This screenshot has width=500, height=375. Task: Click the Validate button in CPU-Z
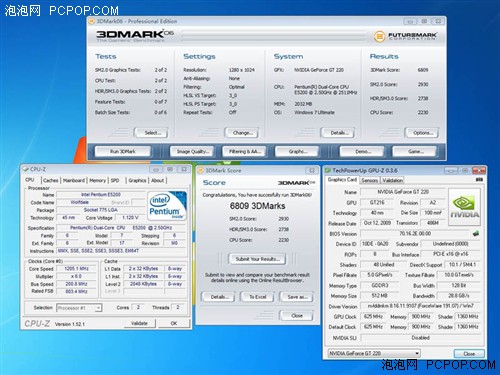(x=139, y=323)
